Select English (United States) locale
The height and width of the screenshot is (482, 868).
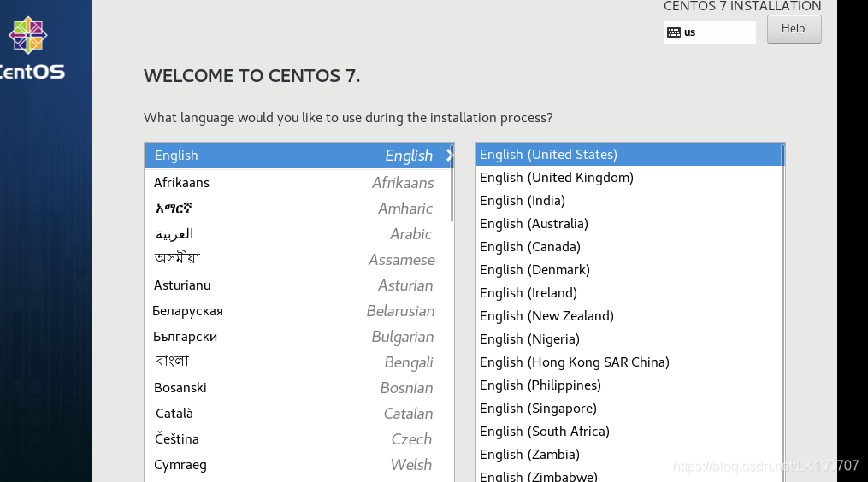pyautogui.click(x=629, y=155)
